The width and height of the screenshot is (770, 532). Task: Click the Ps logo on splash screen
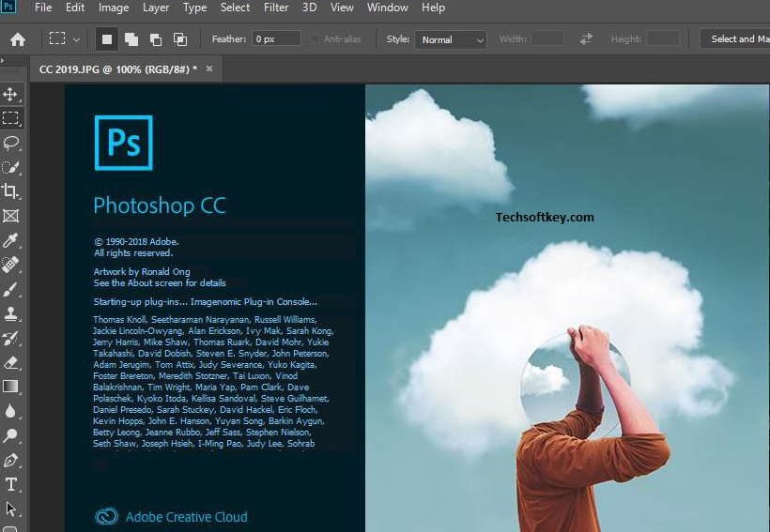tap(124, 143)
